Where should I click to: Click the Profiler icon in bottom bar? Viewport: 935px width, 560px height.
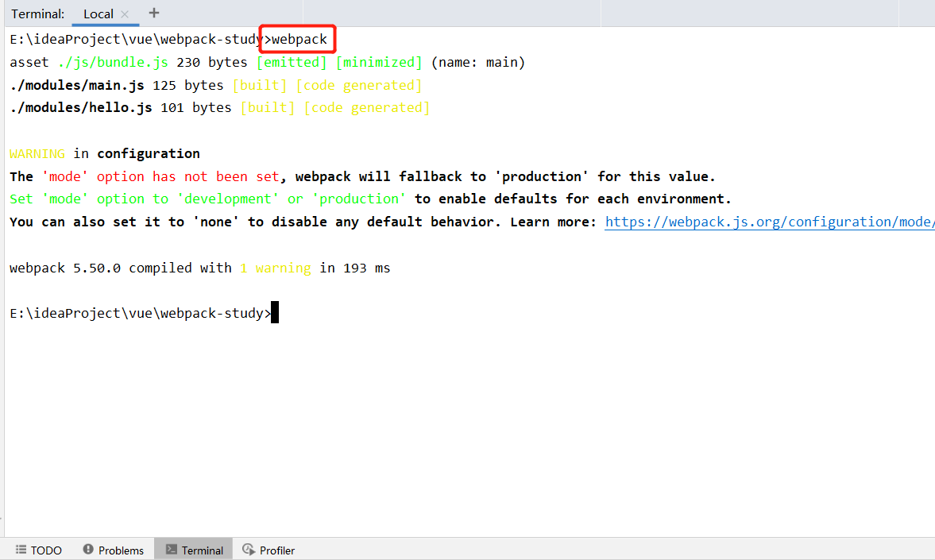click(249, 550)
